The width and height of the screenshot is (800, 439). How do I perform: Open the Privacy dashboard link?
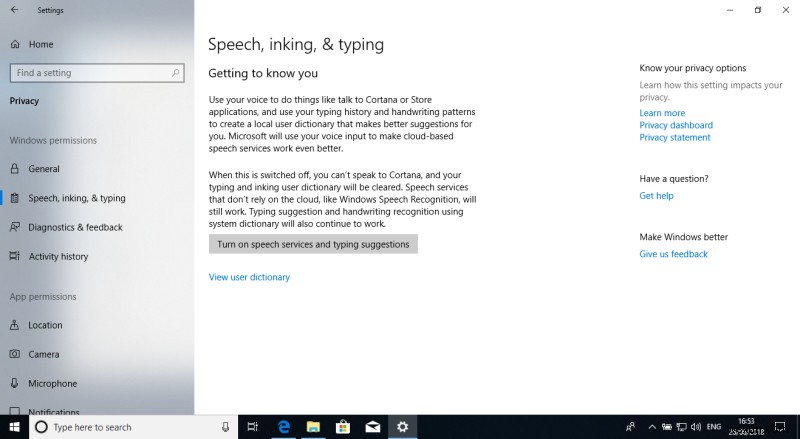tap(676, 125)
